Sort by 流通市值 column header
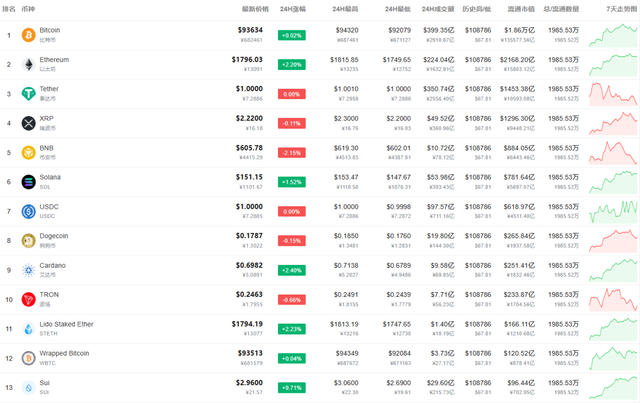640x403 pixels. [x=521, y=9]
